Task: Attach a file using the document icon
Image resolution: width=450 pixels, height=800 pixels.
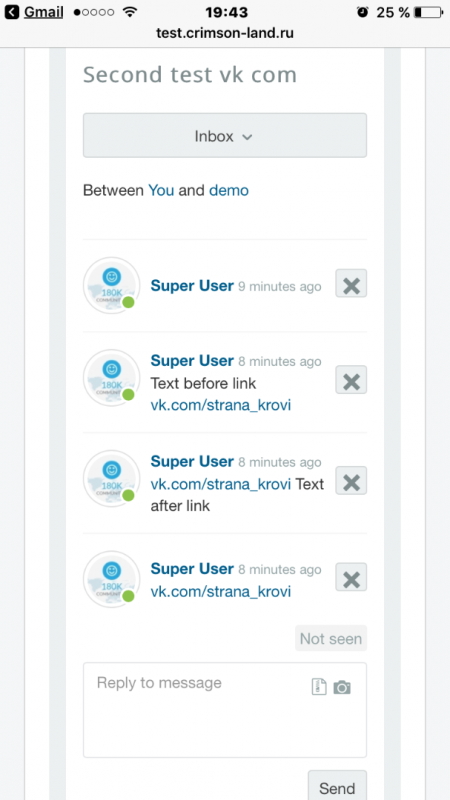Action: pyautogui.click(x=319, y=686)
